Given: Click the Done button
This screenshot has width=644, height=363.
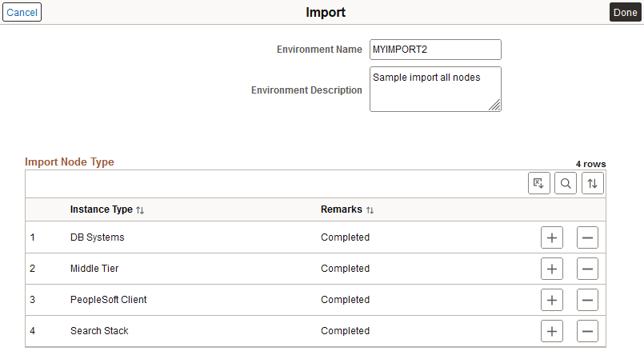Looking at the screenshot, I should (625, 12).
